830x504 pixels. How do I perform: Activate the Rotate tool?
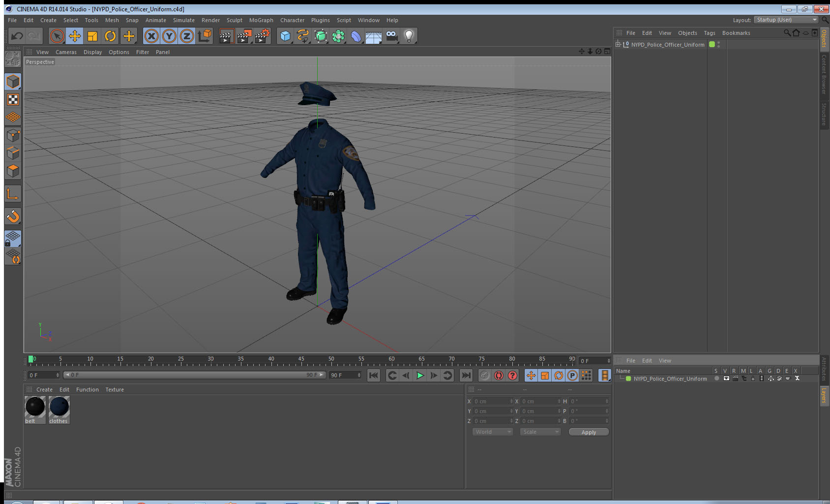click(110, 36)
